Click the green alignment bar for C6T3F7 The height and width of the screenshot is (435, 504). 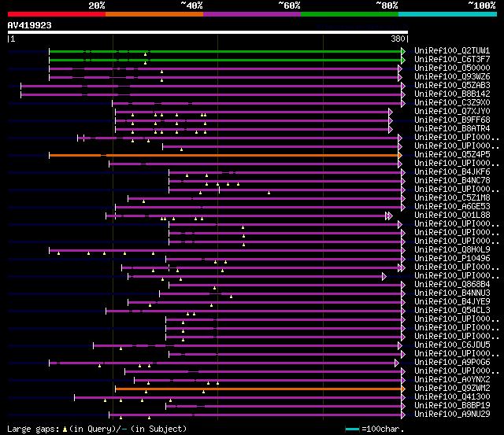click(x=225, y=60)
